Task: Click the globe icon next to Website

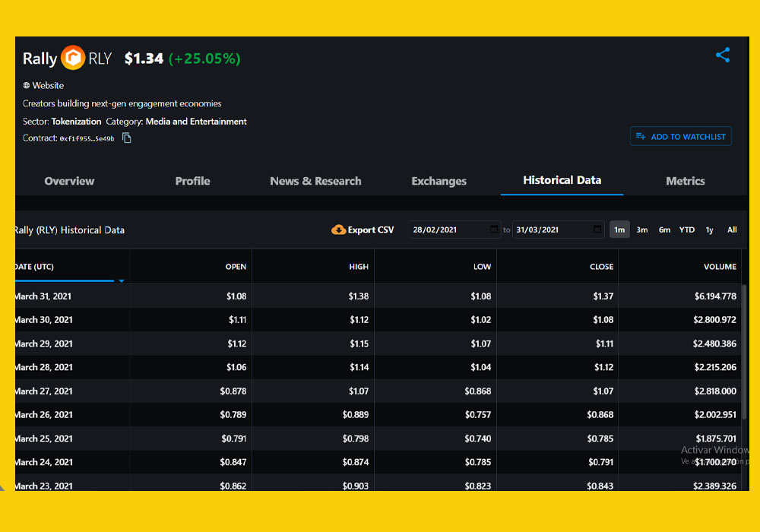Action: 26,85
